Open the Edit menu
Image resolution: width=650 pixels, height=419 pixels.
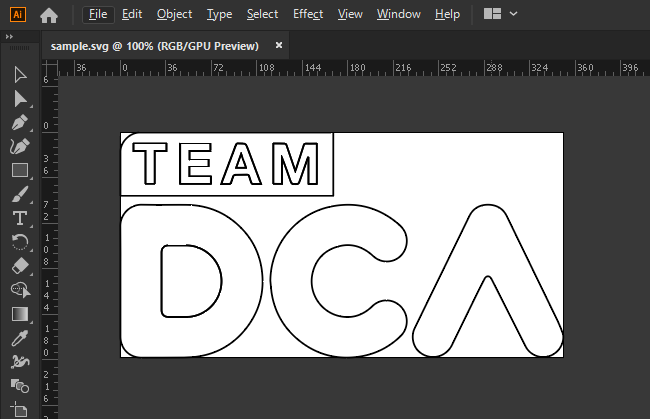[x=132, y=15]
